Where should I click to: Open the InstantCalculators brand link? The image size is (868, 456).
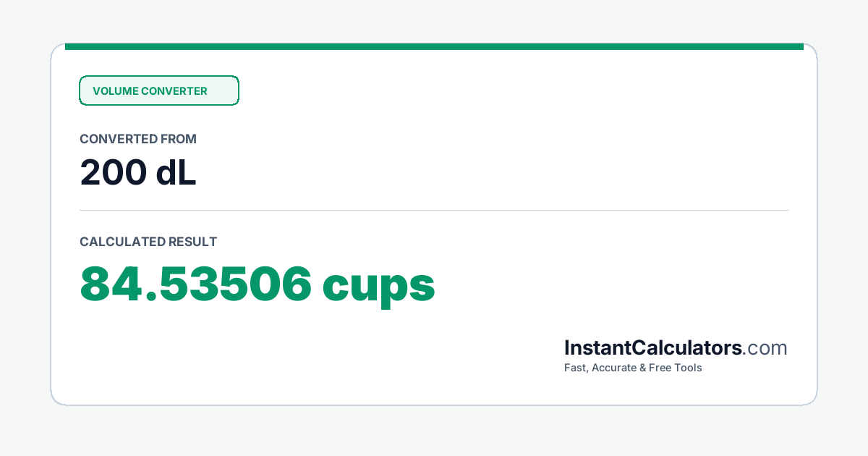point(653,348)
